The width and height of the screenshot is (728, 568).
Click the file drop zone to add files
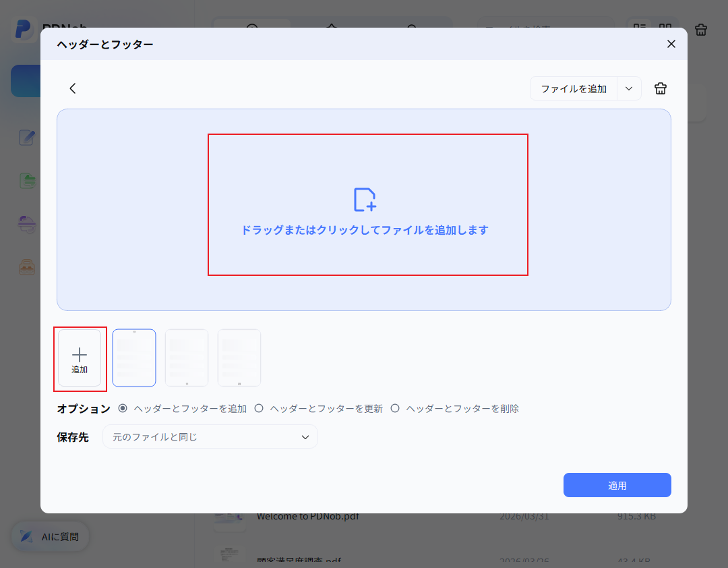pyautogui.click(x=367, y=204)
